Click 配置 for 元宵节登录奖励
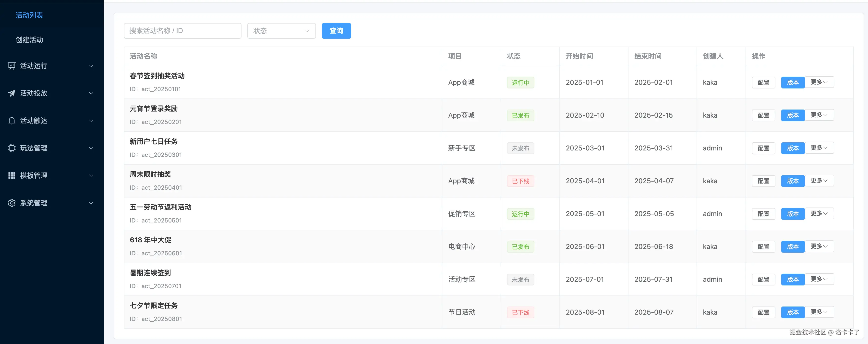 763,115
